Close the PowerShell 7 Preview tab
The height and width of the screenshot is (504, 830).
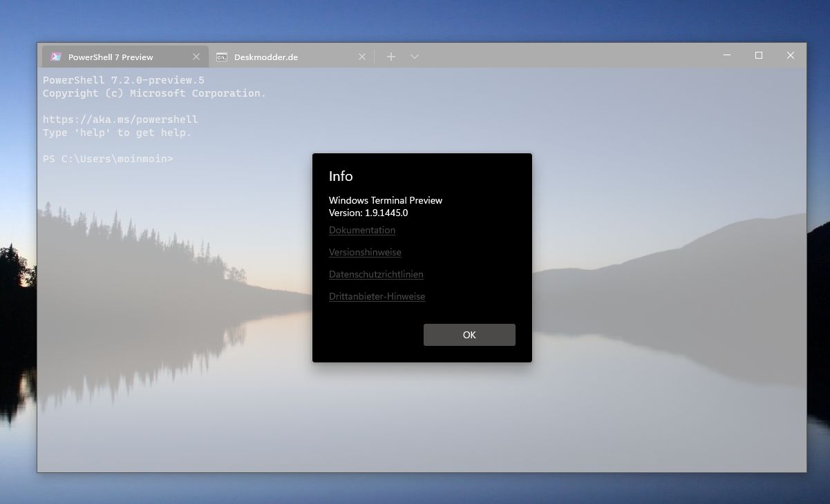click(x=196, y=57)
